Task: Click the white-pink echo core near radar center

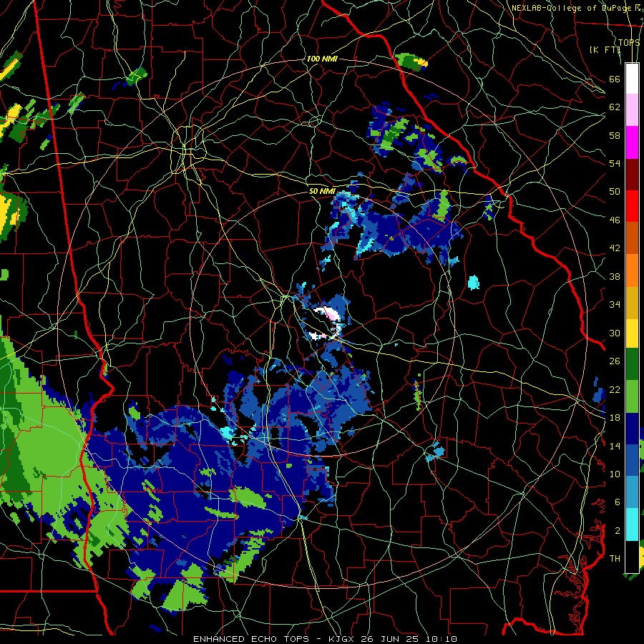Action: [328, 313]
